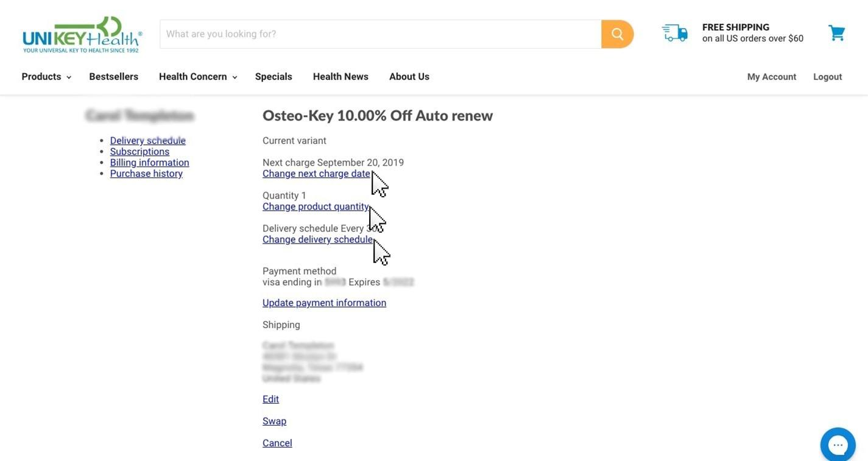868x461 pixels.
Task: Go to the Specials page
Action: [x=273, y=77]
